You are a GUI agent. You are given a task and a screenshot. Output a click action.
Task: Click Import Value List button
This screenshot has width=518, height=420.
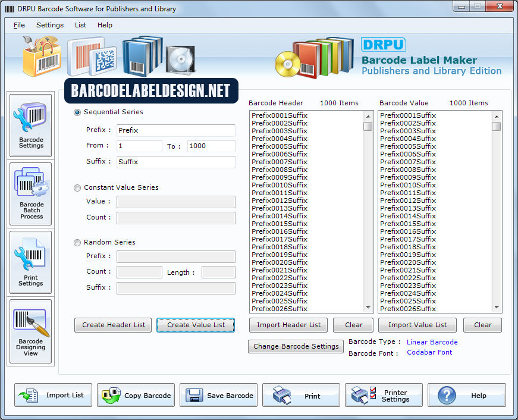417,325
